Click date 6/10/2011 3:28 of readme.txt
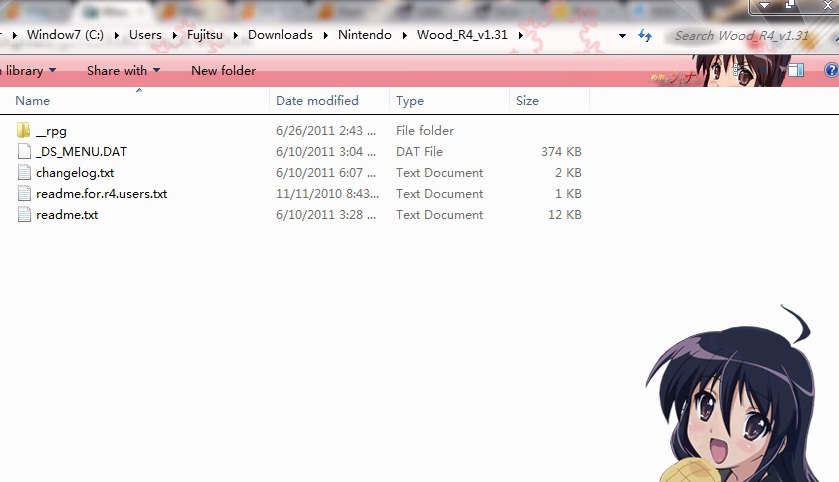 [326, 215]
